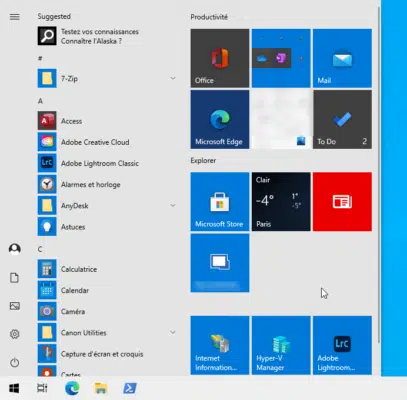The height and width of the screenshot is (400, 407).
Task: Open the Pictures sidebar icon
Action: 15,306
